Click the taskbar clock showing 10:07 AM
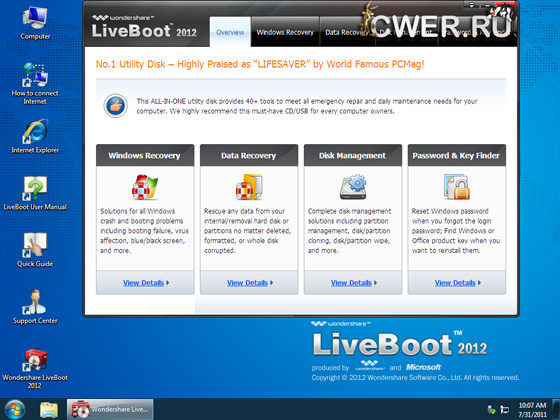This screenshot has height=420, width=560. (532, 410)
